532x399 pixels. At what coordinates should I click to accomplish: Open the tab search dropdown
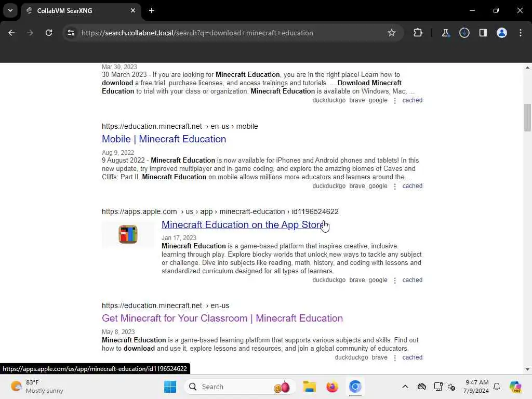click(10, 10)
